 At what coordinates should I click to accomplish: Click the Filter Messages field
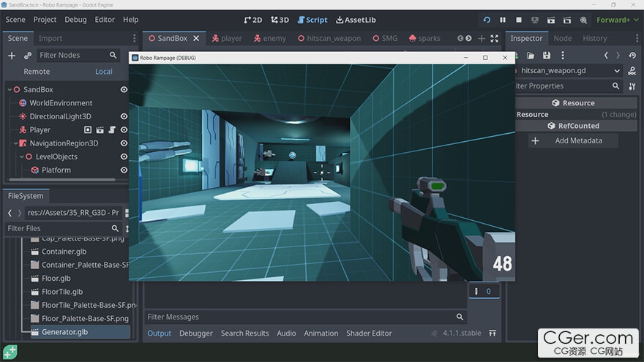pos(306,317)
